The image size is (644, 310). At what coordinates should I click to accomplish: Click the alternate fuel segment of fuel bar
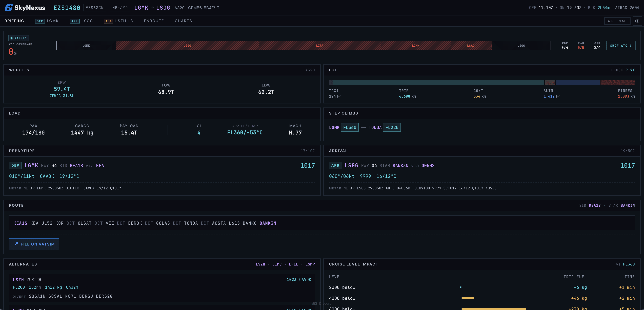(578, 83)
